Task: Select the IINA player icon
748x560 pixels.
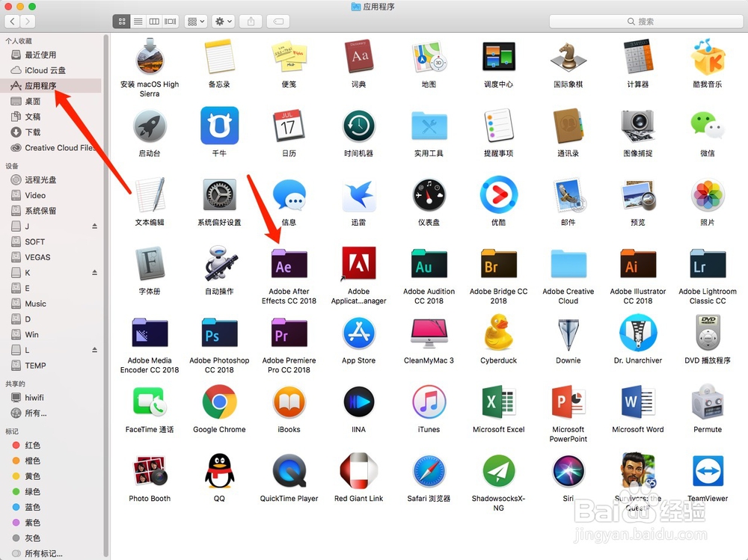Action: point(359,402)
